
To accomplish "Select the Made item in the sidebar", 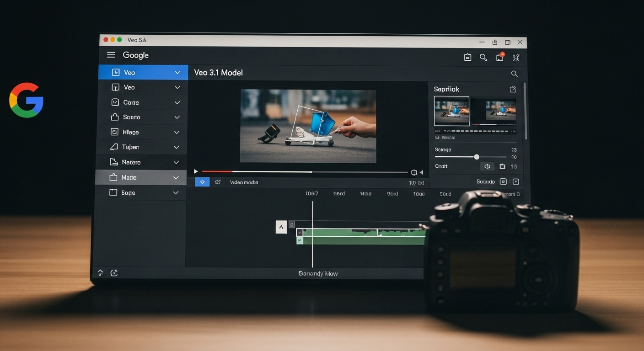I will [129, 177].
